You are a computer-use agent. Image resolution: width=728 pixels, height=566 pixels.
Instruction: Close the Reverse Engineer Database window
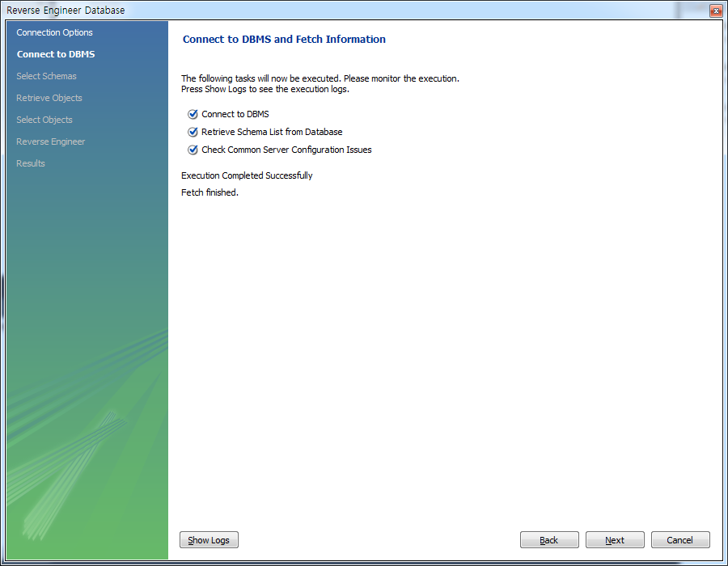tap(716, 11)
